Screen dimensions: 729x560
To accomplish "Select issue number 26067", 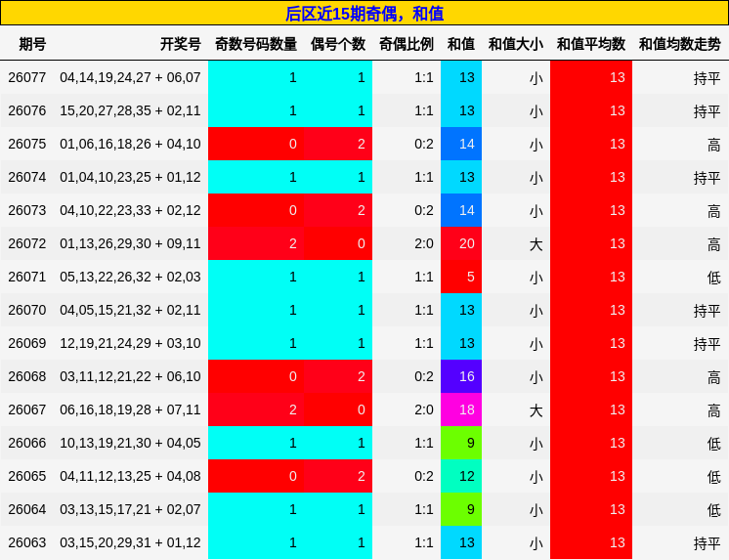I will 27,409.
